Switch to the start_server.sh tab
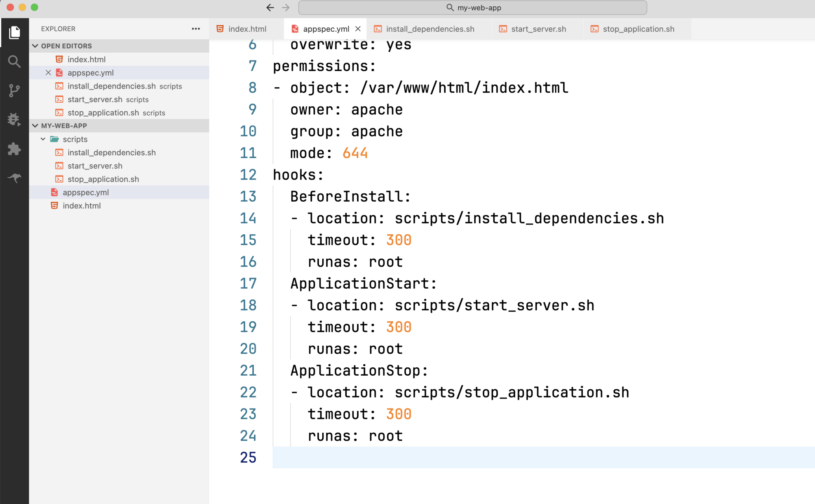The width and height of the screenshot is (815, 504). [538, 29]
